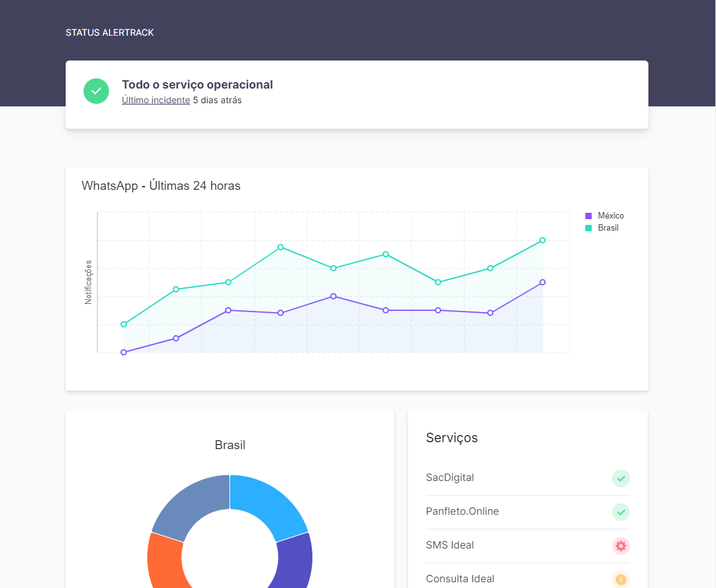Click the green operational checkmark icon

pos(96,91)
